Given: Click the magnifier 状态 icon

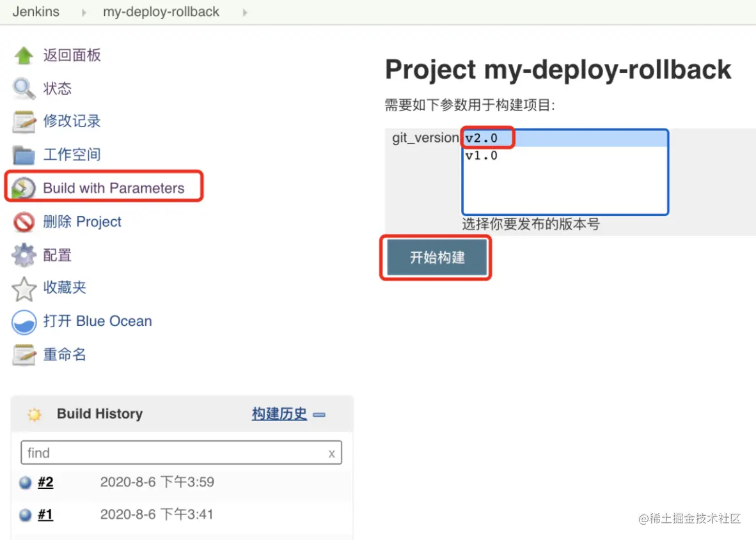Looking at the screenshot, I should click(24, 89).
